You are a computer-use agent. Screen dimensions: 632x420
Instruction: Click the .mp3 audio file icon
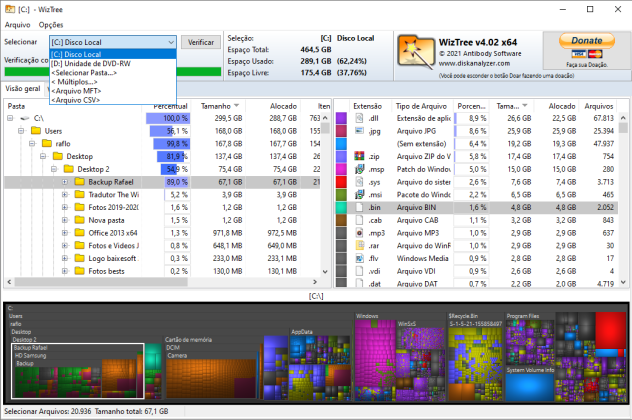360,233
